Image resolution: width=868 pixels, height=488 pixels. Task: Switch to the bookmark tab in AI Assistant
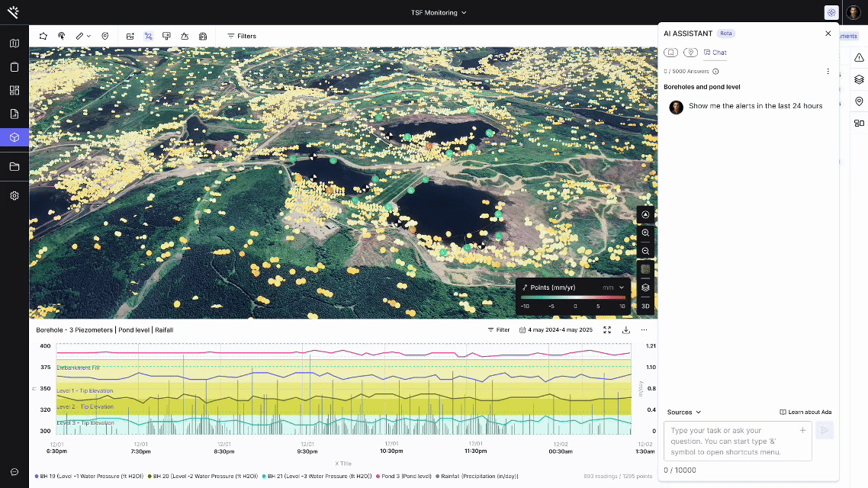point(671,53)
